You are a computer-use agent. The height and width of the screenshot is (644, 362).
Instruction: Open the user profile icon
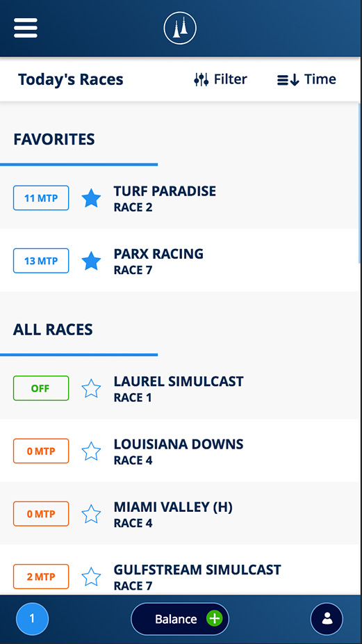pyautogui.click(x=327, y=618)
